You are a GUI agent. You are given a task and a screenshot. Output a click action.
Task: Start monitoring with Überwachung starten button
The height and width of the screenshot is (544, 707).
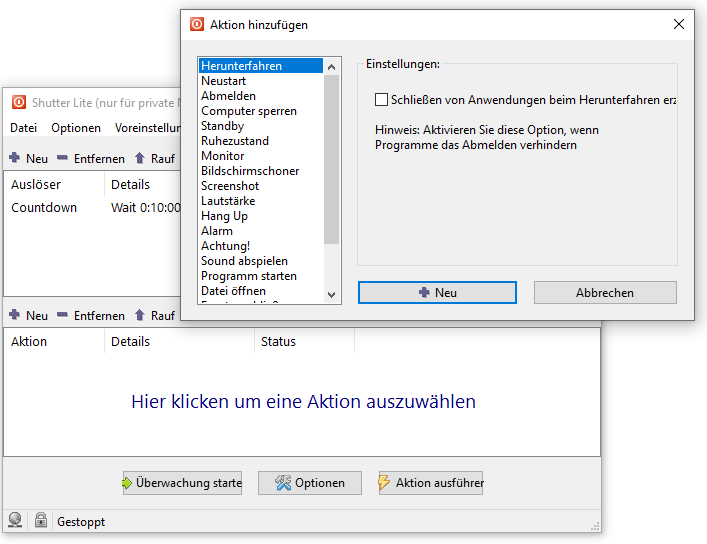[x=182, y=483]
